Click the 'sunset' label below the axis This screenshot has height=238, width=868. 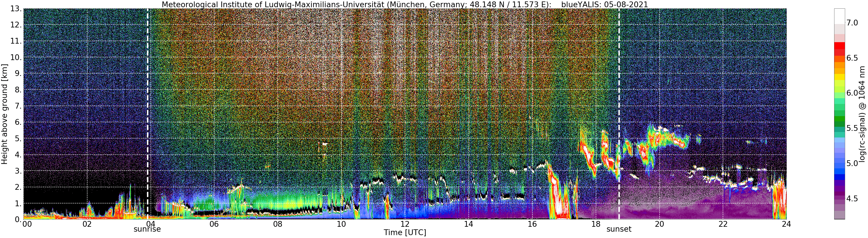tap(619, 229)
